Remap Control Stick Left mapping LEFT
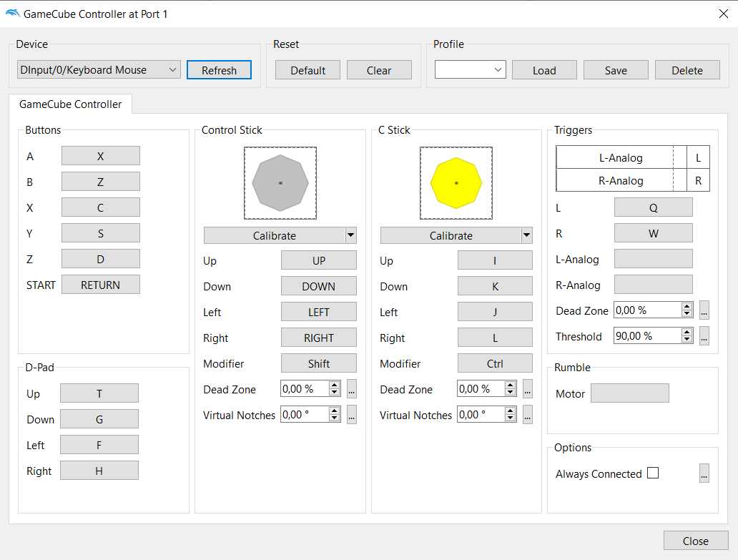The width and height of the screenshot is (738, 560). point(319,312)
